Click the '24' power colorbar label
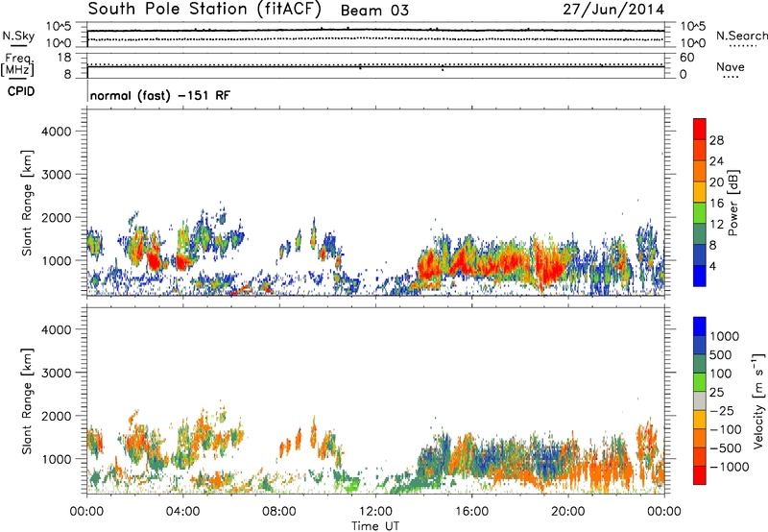 [x=716, y=161]
